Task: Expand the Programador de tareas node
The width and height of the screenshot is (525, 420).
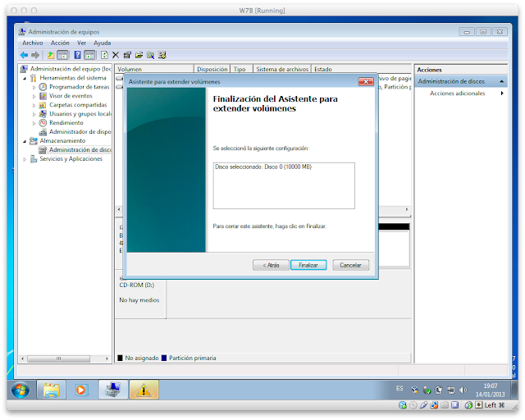Action: click(34, 88)
